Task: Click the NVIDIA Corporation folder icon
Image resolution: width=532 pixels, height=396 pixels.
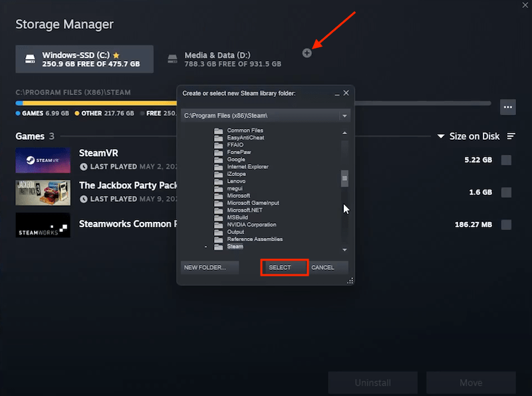Action: (219, 225)
